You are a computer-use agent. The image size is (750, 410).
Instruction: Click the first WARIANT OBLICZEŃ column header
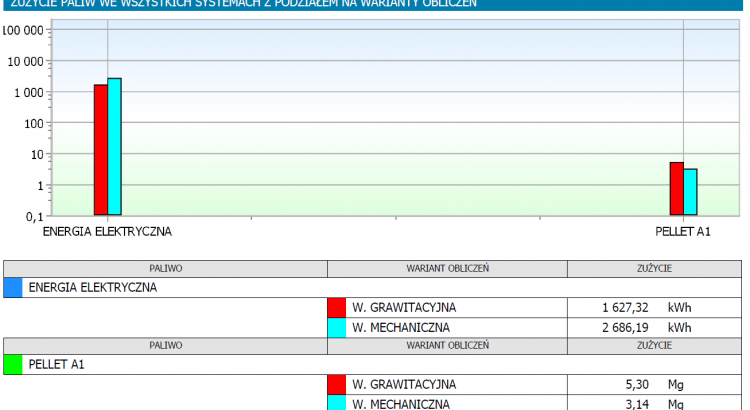(448, 269)
